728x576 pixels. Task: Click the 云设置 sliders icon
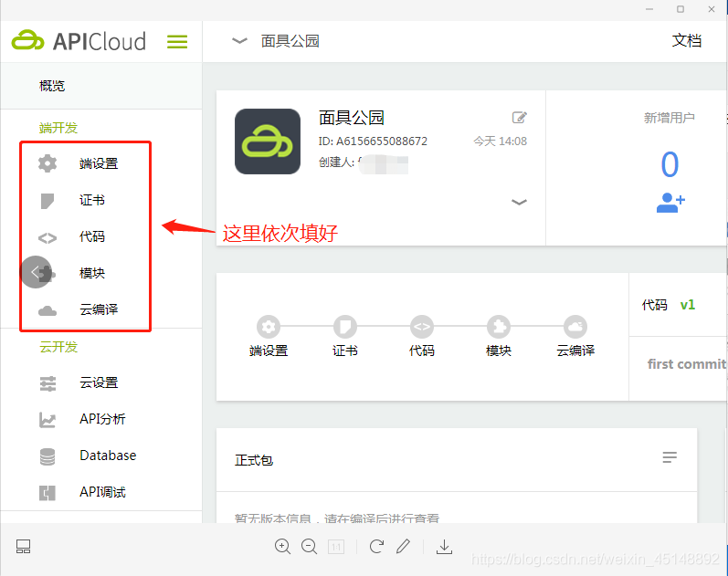pyautogui.click(x=47, y=383)
